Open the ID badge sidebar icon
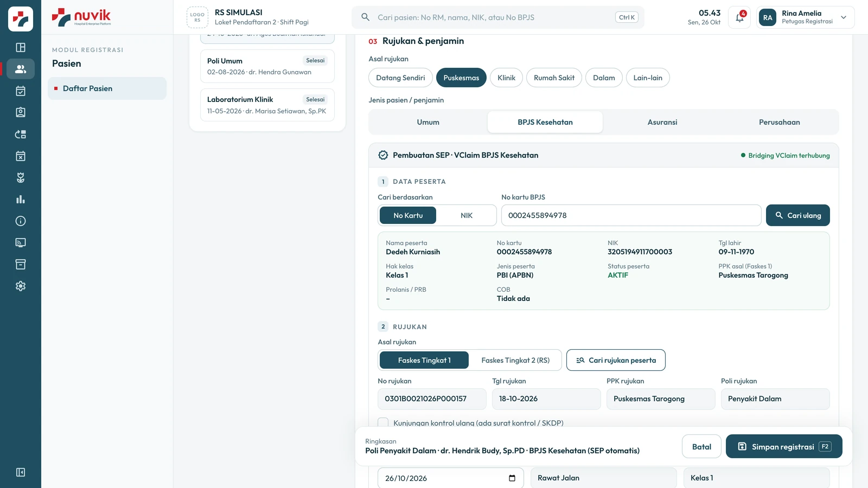The image size is (868, 488). tap(21, 112)
